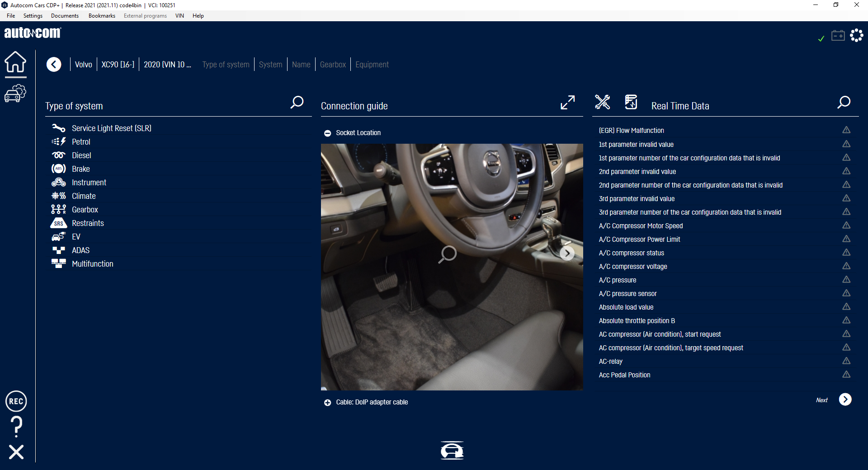Zoom the socket location photo
The height and width of the screenshot is (470, 868).
point(448,254)
